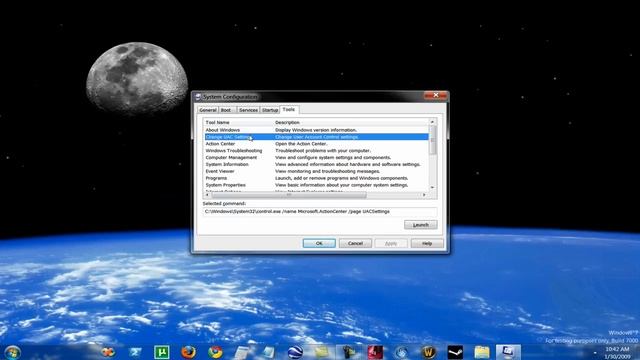Select the System Configuration taskbar button
This screenshot has height=360, width=640.
click(x=508, y=352)
